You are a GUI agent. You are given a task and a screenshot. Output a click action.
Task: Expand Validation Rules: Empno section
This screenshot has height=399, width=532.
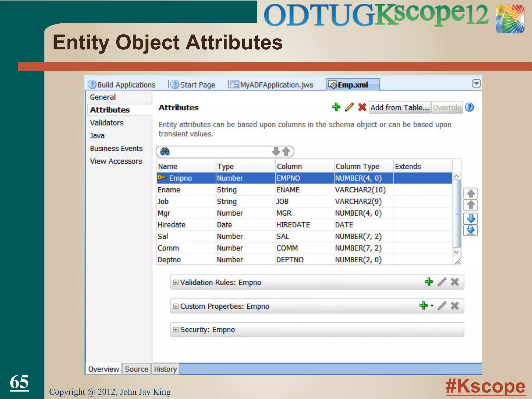(176, 282)
